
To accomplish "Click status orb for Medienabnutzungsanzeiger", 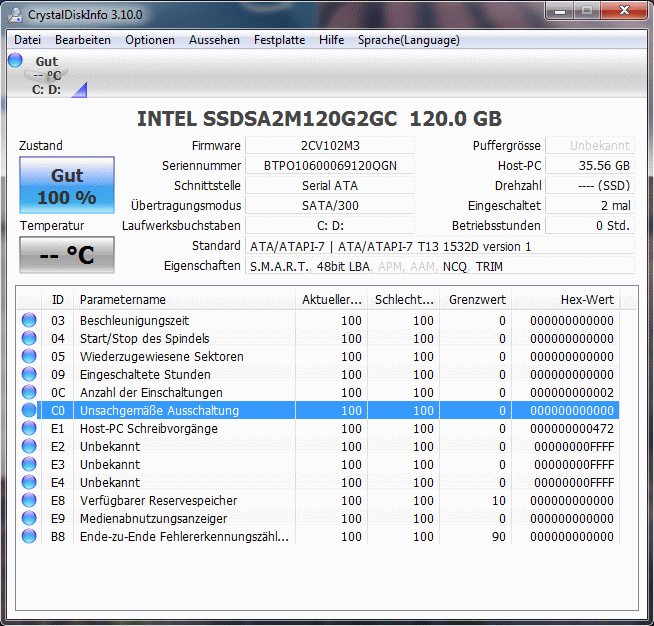I will (x=29, y=518).
